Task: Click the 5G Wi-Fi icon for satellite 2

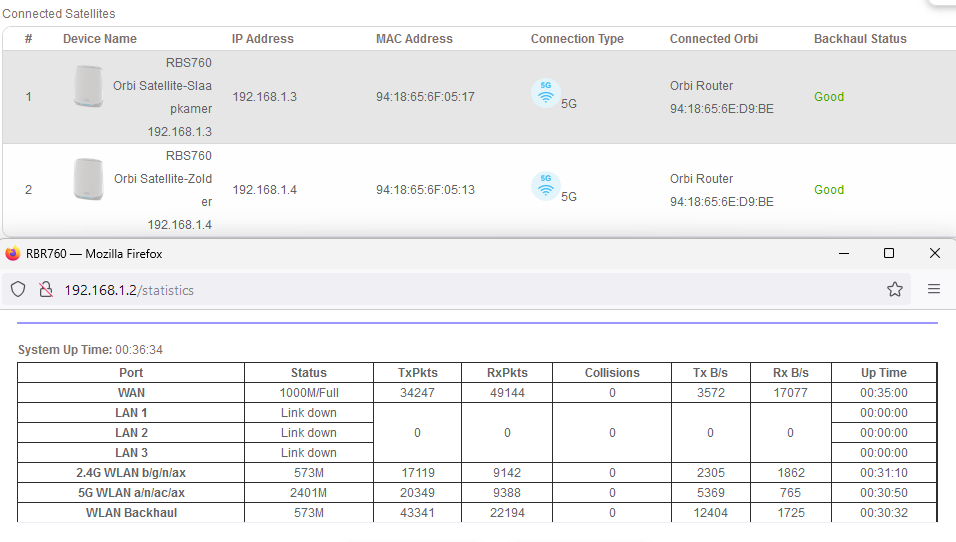Action: click(x=546, y=185)
